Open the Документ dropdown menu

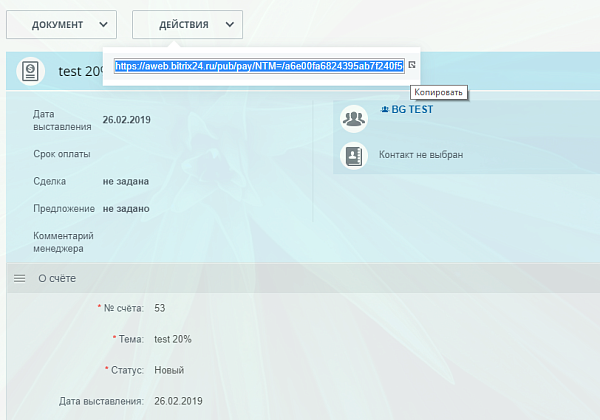point(61,24)
